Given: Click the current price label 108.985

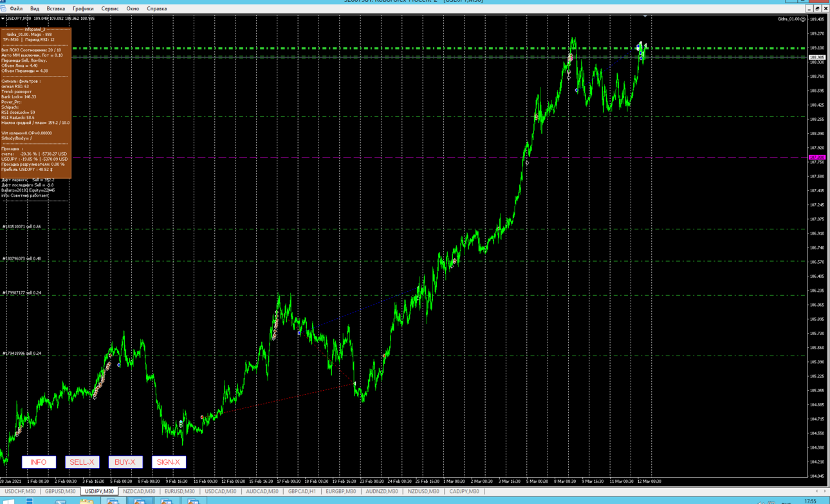Looking at the screenshot, I should point(816,57).
